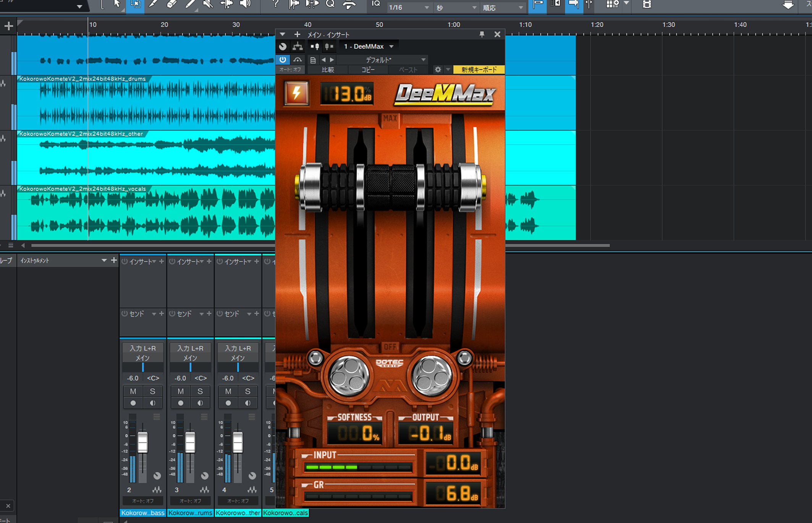Click the sidechain icon beside plugin power
The image size is (812, 523).
(298, 60)
